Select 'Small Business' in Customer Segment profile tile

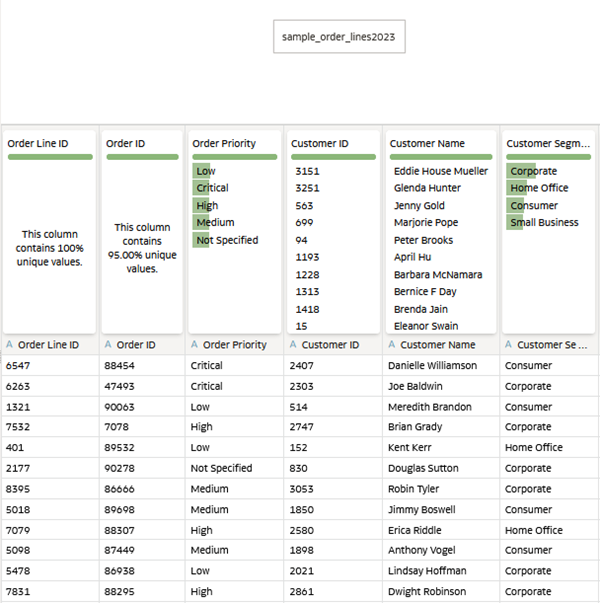544,222
